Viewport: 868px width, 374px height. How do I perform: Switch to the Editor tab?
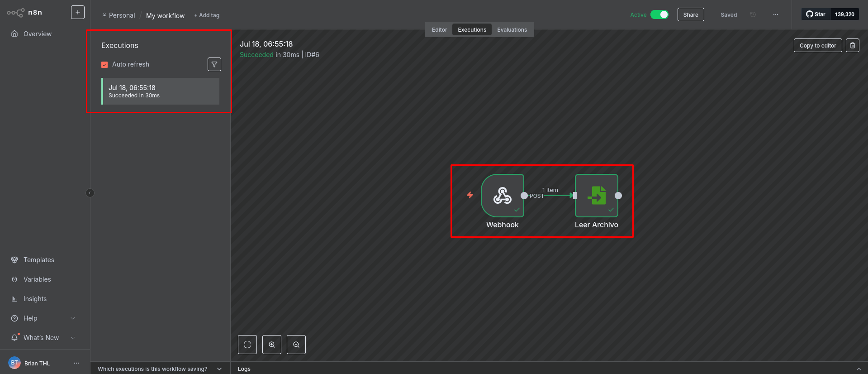point(439,30)
